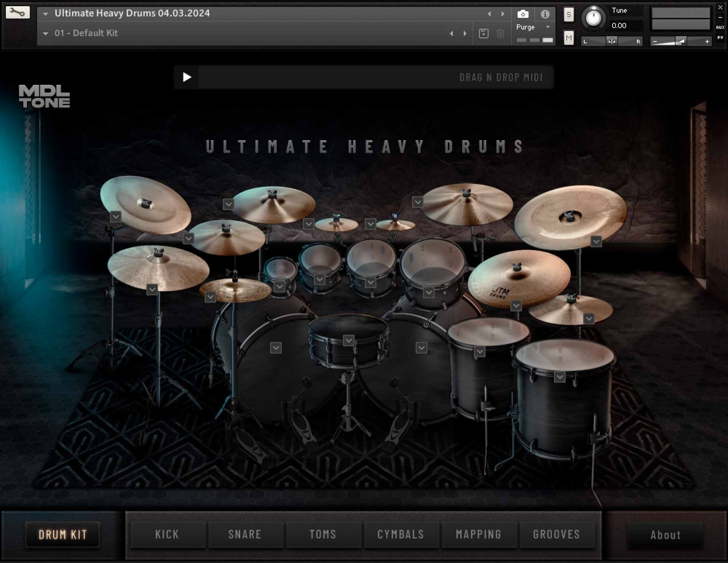Click the Info icon in toolbar
Image resolution: width=728 pixels, height=563 pixels.
coord(544,13)
